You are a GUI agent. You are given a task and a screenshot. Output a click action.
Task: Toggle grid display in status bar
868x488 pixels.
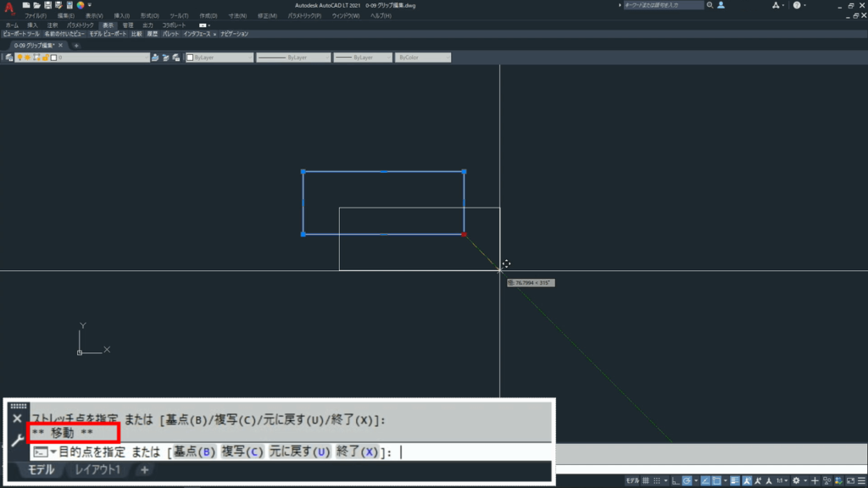[x=645, y=481]
